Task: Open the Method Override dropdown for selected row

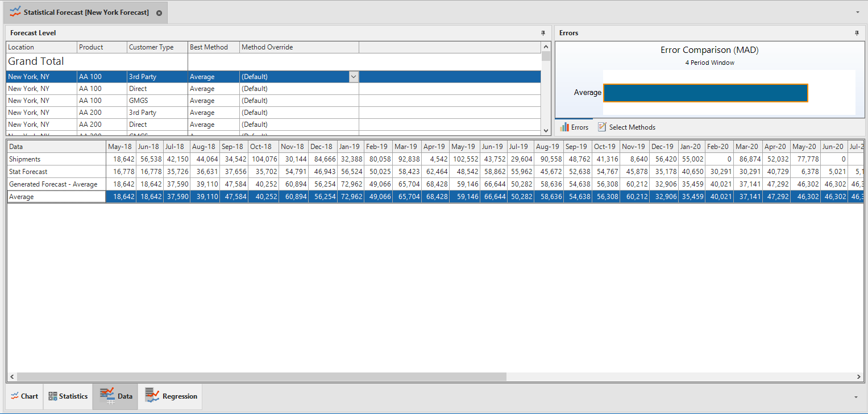Action: [354, 77]
